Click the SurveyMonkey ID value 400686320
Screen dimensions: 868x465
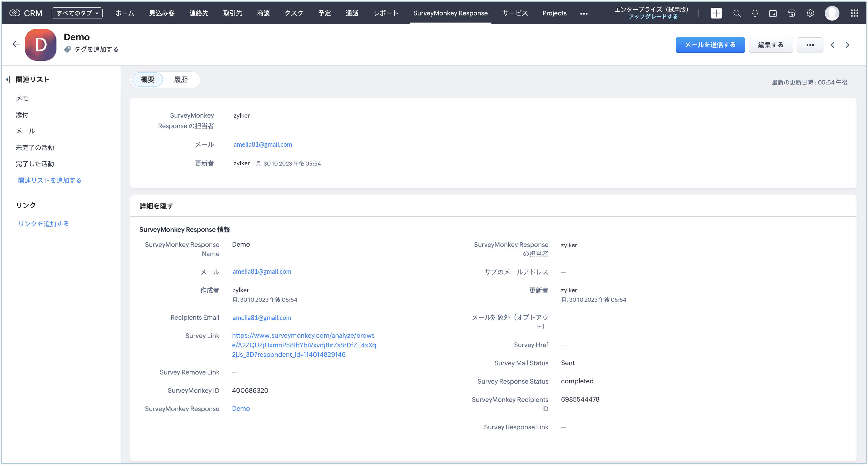250,390
